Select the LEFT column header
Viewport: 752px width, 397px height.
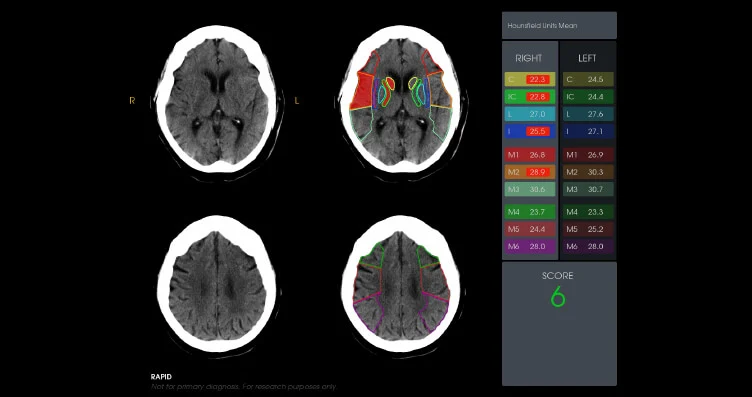[x=587, y=58]
